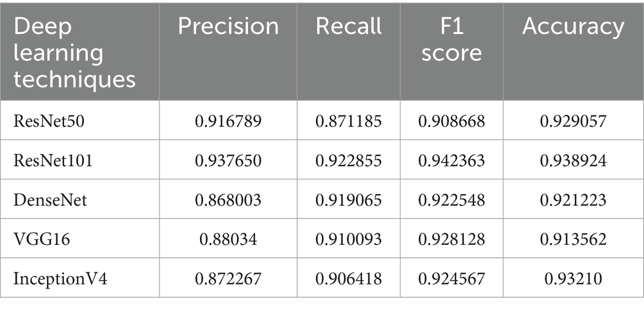
Task: Click DenseNet recall value 0.919065
Action: click(x=349, y=199)
